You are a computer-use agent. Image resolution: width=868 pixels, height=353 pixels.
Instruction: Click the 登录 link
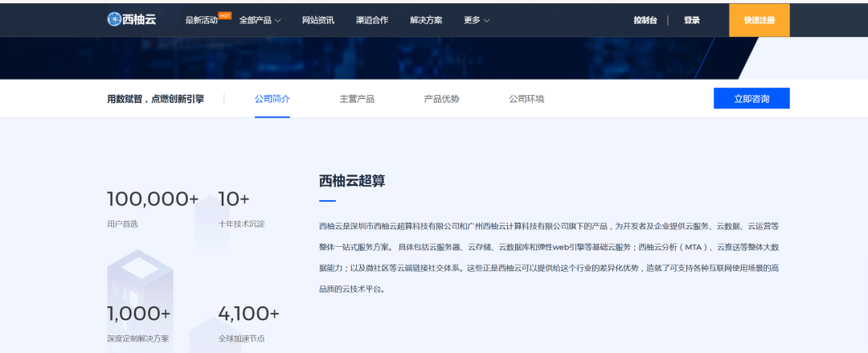pos(692,20)
